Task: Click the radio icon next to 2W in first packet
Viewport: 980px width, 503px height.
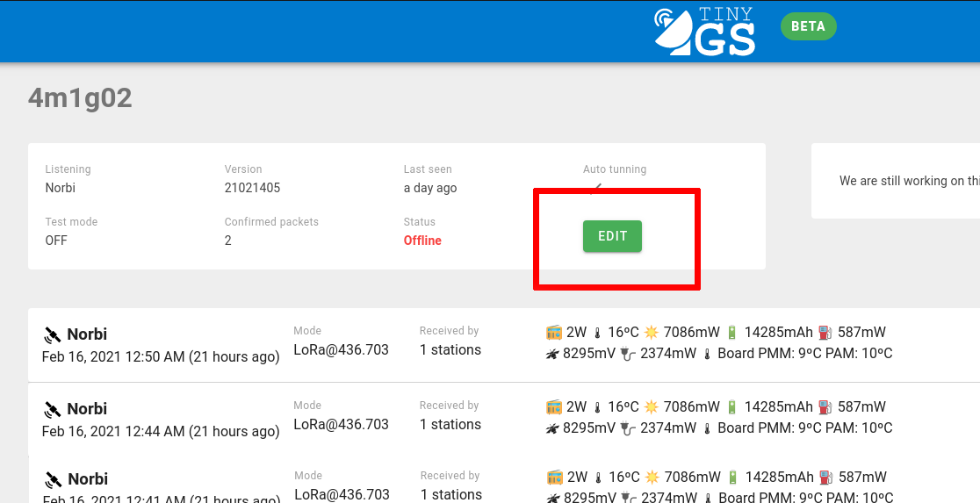Action: pos(554,333)
